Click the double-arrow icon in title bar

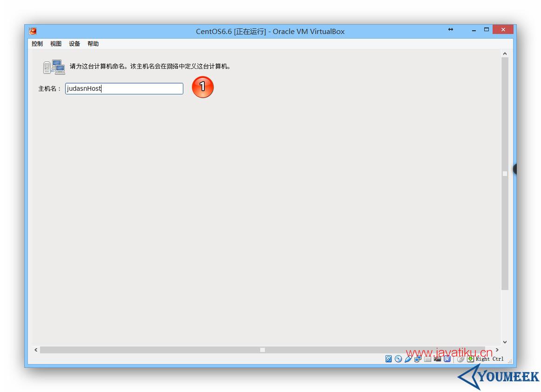point(451,30)
